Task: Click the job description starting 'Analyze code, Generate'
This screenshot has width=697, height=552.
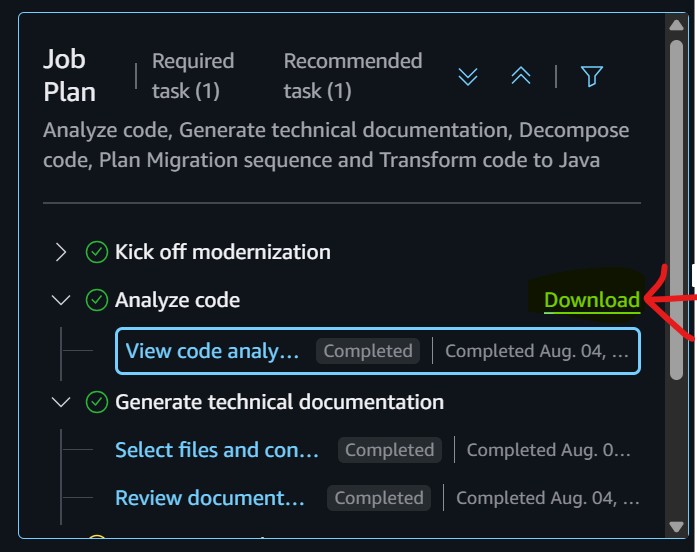Action: click(336, 145)
